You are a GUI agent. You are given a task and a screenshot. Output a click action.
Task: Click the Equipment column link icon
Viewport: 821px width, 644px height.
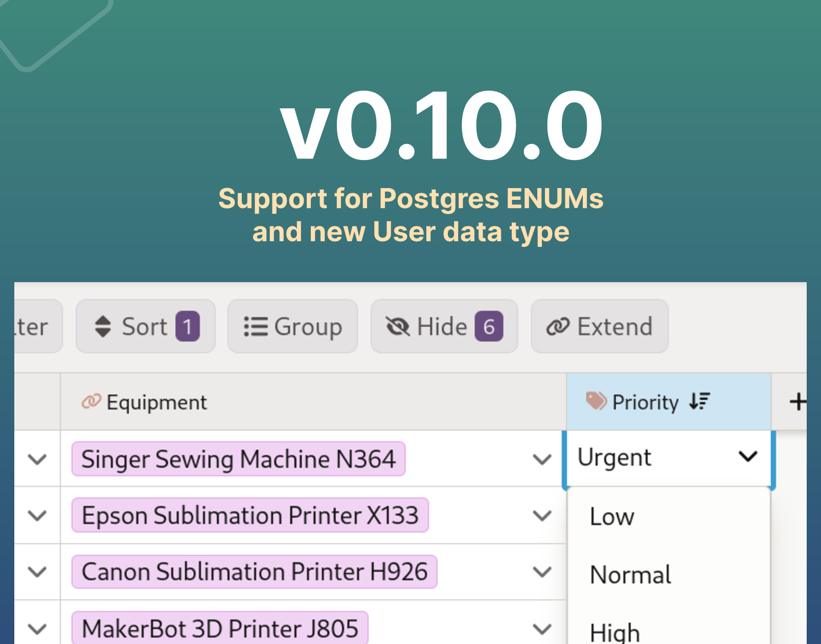point(92,402)
